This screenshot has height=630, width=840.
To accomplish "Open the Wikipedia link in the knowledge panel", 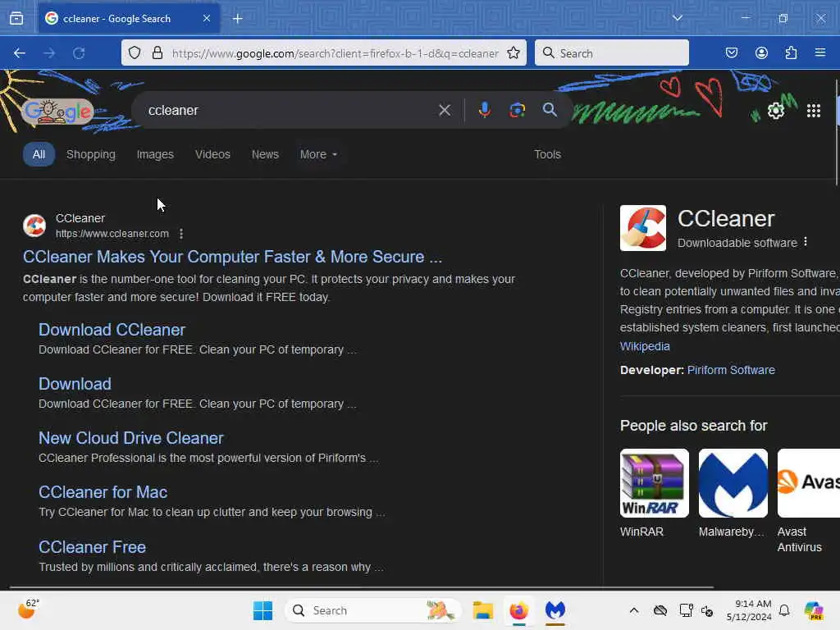I will 645,346.
